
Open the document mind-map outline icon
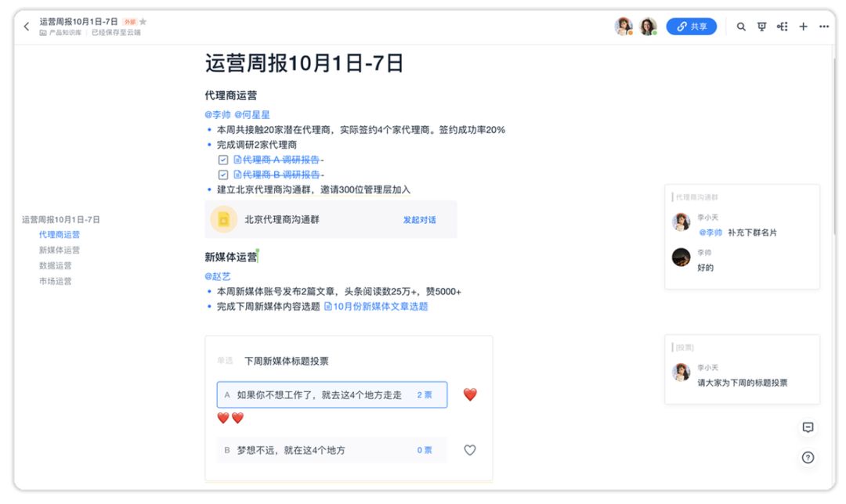[782, 26]
